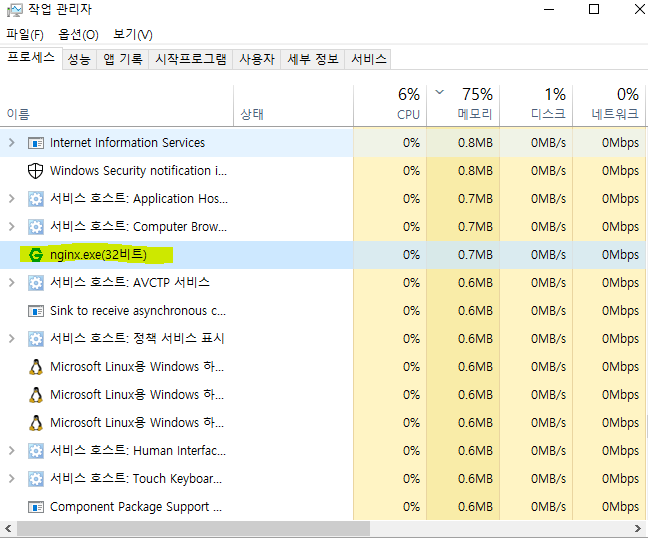Screen dimensions: 648x540
Task: Click the AVCTP service gear icon
Action: point(36,283)
